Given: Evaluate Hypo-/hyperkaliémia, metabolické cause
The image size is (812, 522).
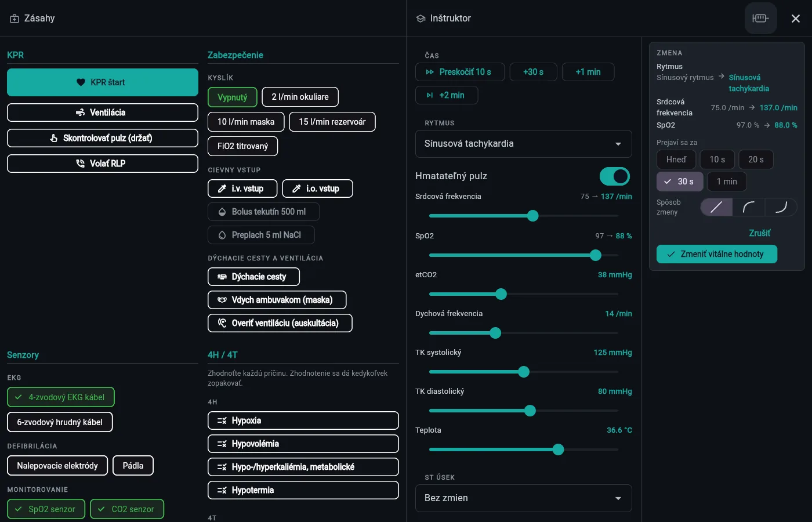Looking at the screenshot, I should tap(303, 467).
